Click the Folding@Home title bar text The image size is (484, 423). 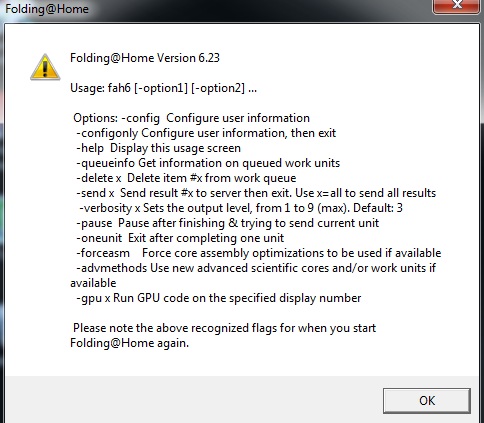pyautogui.click(x=47, y=9)
